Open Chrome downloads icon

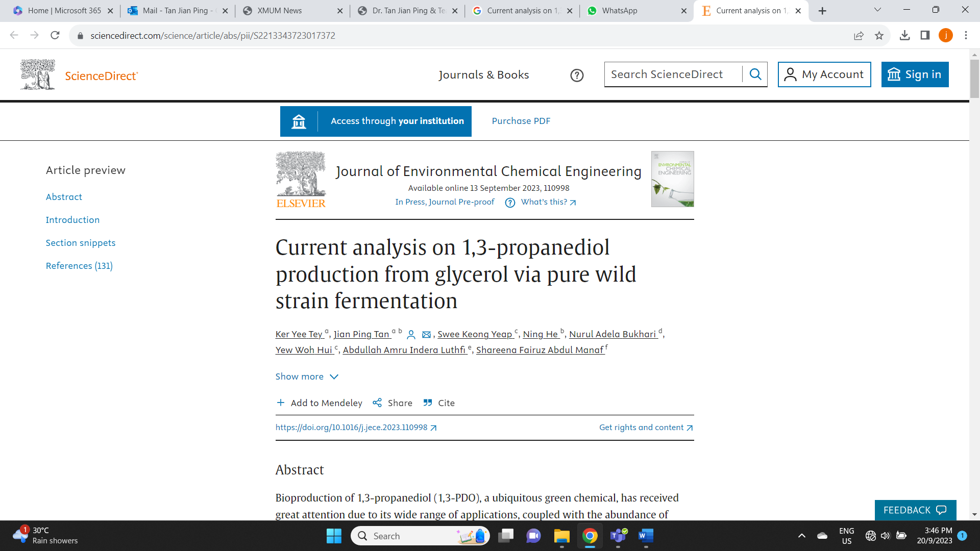click(904, 36)
